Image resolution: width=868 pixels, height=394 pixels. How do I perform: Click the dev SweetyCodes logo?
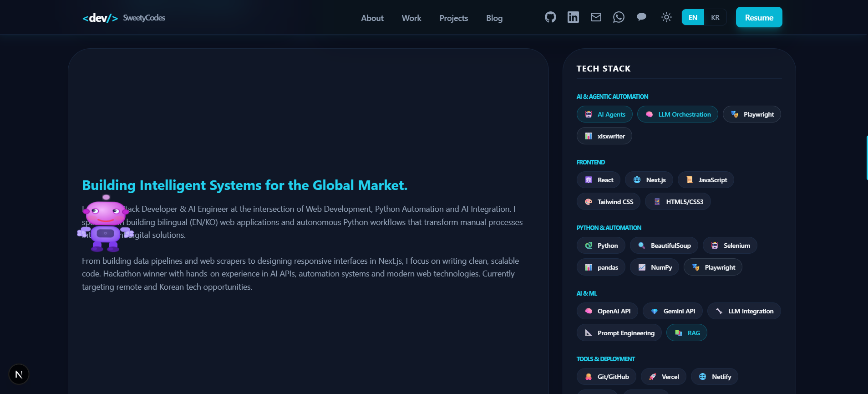point(123,18)
